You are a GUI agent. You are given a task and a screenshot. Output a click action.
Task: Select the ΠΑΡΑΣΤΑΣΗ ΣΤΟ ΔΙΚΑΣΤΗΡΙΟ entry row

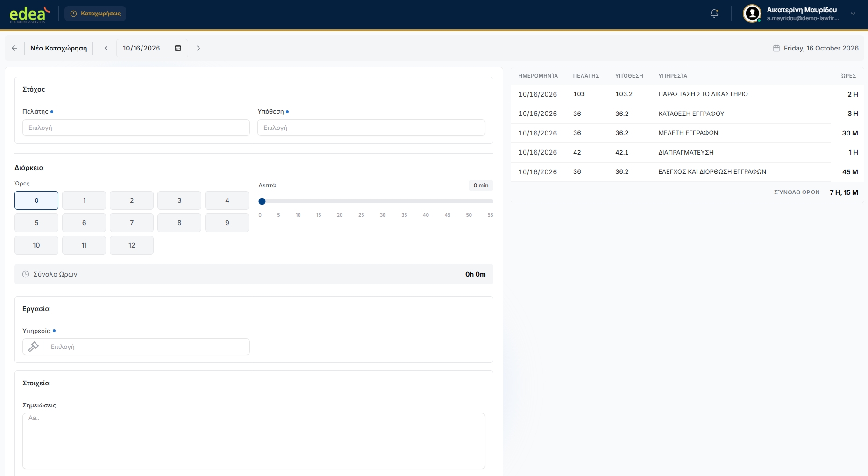tap(687, 94)
